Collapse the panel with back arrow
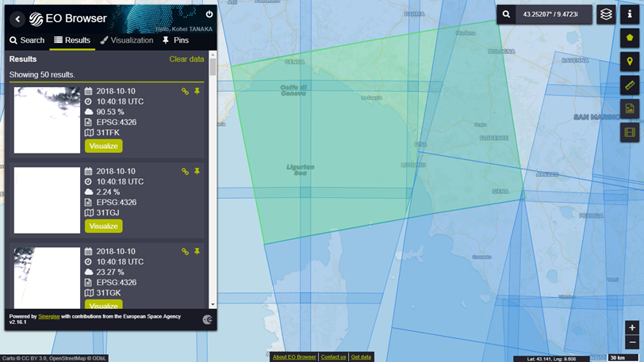 tap(17, 19)
